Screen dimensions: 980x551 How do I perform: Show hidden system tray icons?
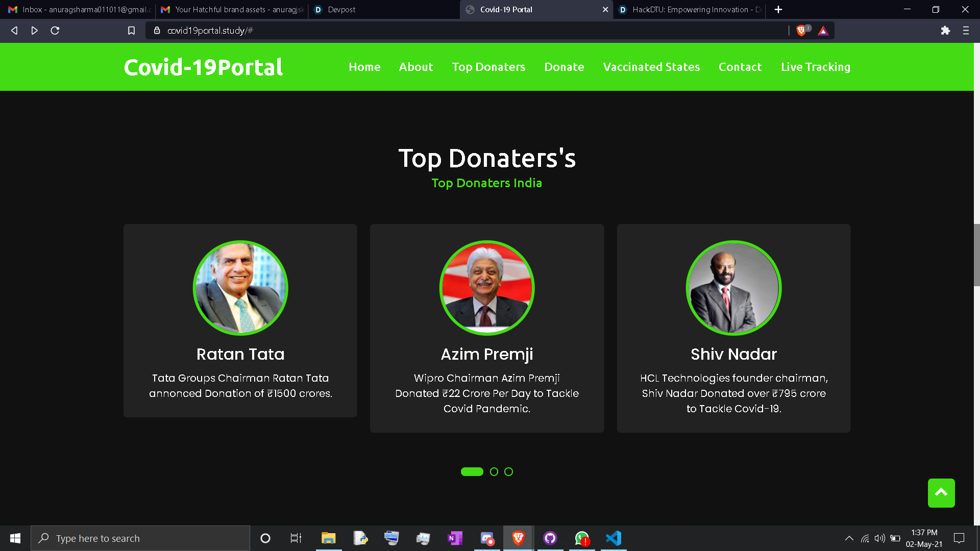[x=849, y=538]
